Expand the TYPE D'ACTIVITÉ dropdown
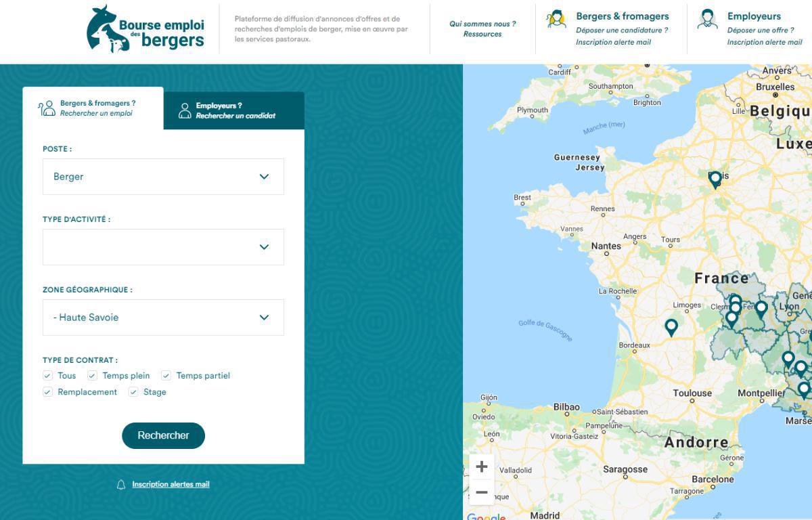The height and width of the screenshot is (520, 812). click(x=163, y=246)
